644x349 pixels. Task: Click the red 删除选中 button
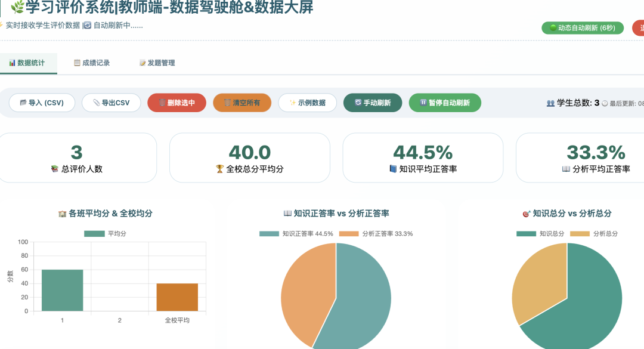pyautogui.click(x=177, y=103)
